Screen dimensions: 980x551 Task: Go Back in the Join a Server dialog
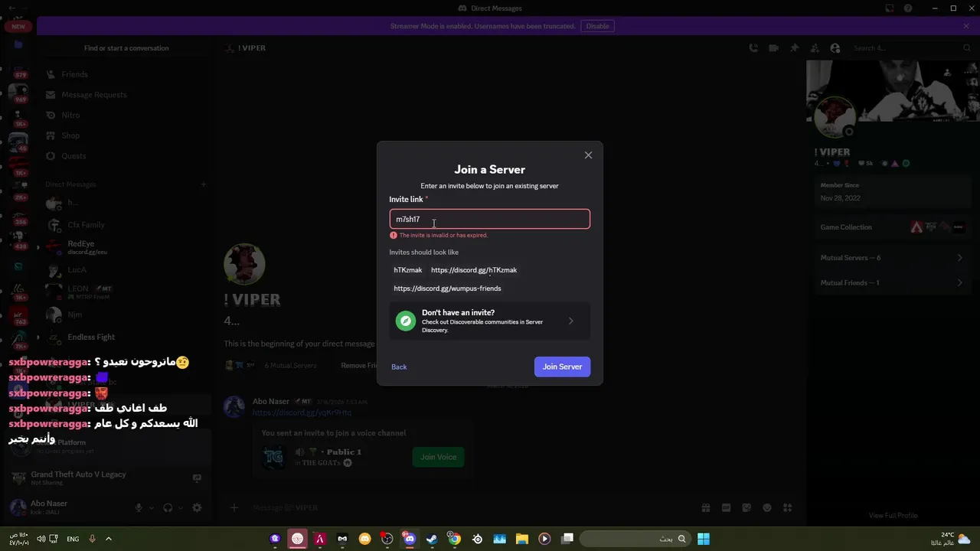(x=399, y=367)
